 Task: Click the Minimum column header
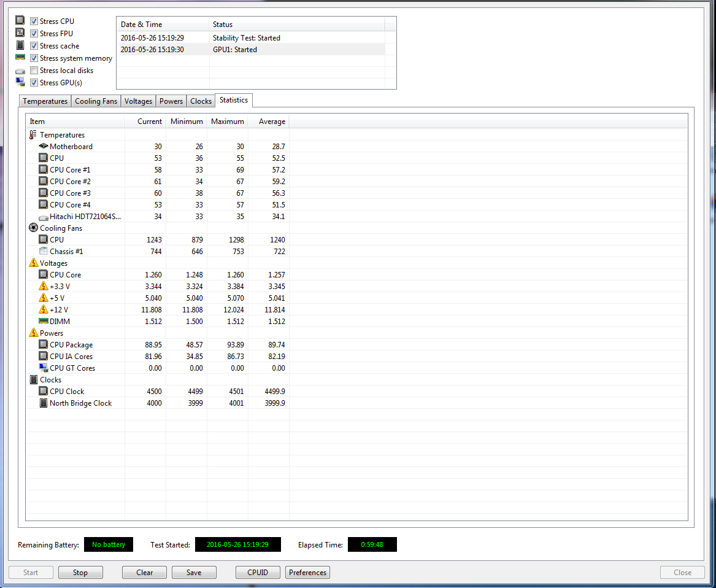pos(187,122)
